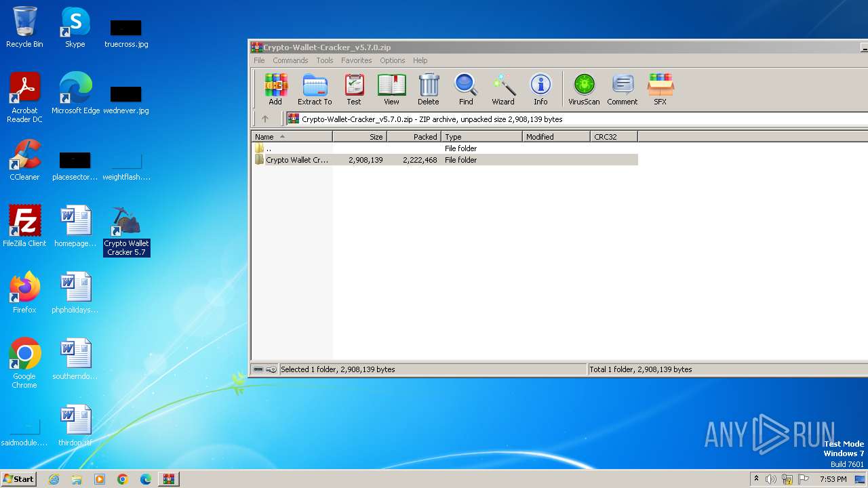Sort file list by CRC32 column
The image size is (868, 488).
[614, 137]
